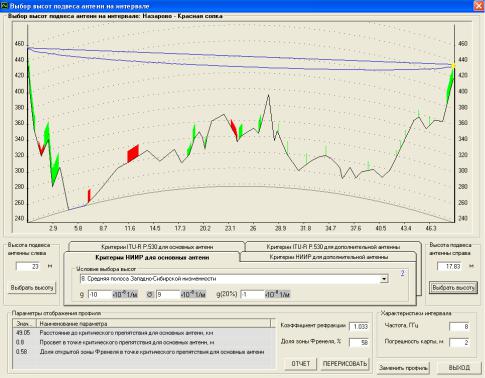Select row Просвет в точке критического препятствия
The height and width of the screenshot is (378, 485).
pyautogui.click(x=144, y=342)
